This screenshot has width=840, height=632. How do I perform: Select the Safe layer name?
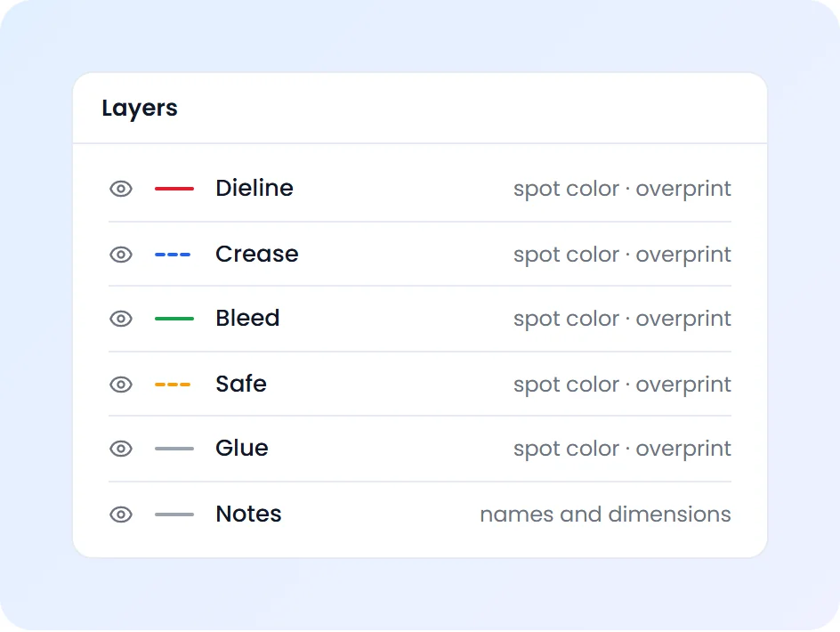coord(241,384)
